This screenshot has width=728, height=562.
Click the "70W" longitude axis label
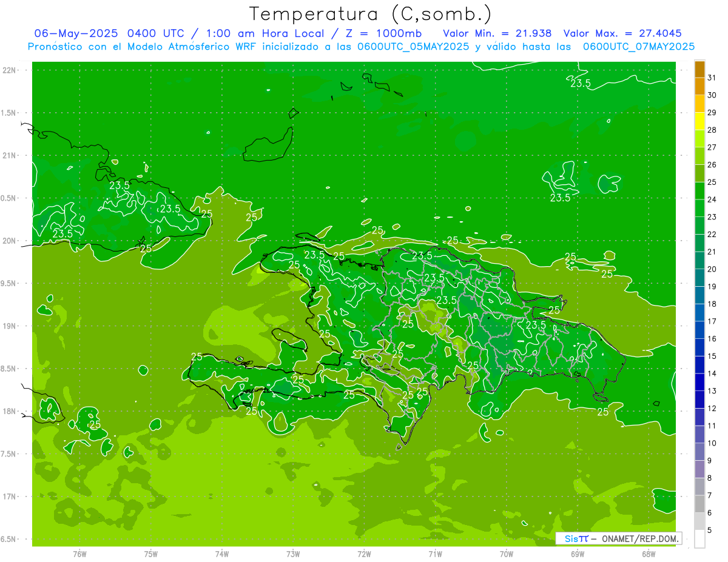pyautogui.click(x=507, y=554)
